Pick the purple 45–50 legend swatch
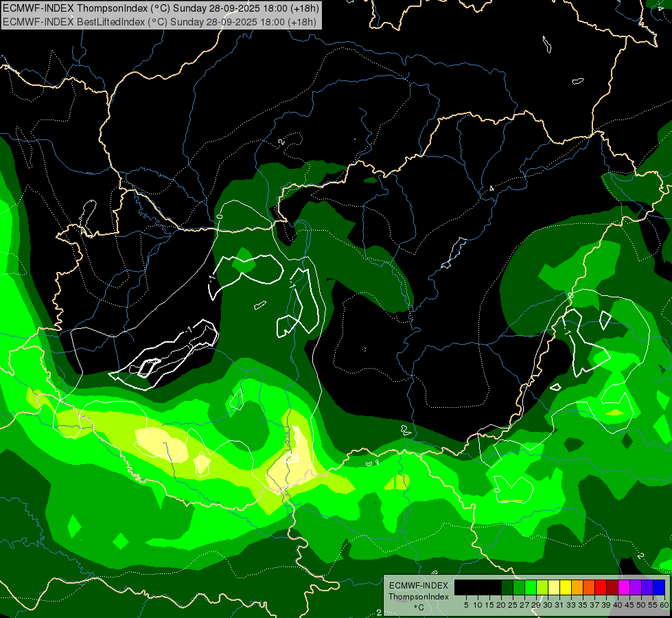Viewport: 672px width, 618px height. point(636,587)
